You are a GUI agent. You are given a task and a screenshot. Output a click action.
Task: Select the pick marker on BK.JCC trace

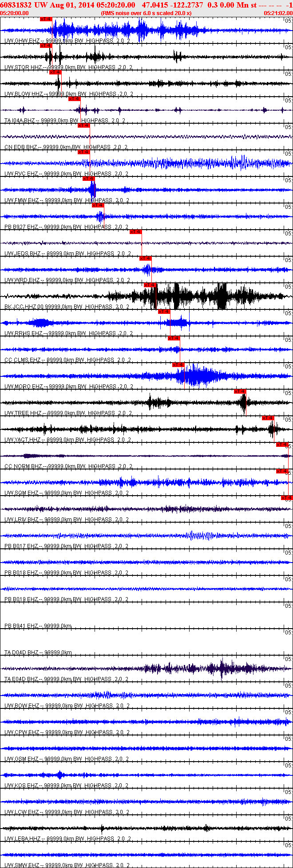point(150,285)
